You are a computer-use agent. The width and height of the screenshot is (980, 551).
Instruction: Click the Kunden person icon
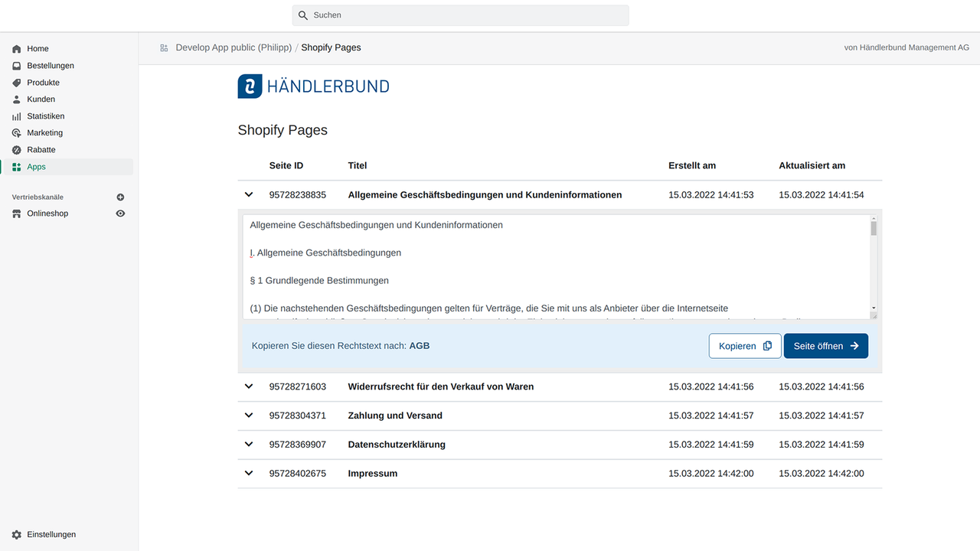click(x=15, y=99)
